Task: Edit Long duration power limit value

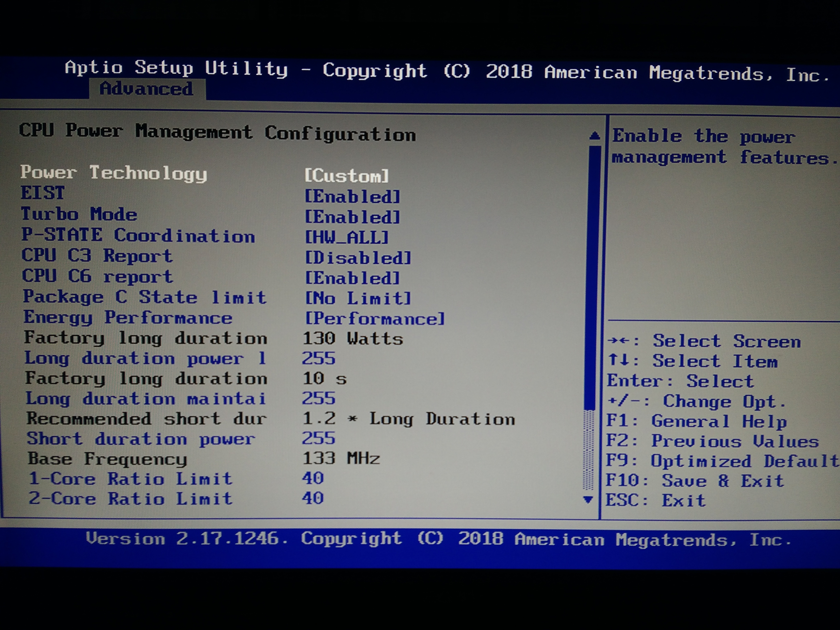Action: (x=319, y=358)
